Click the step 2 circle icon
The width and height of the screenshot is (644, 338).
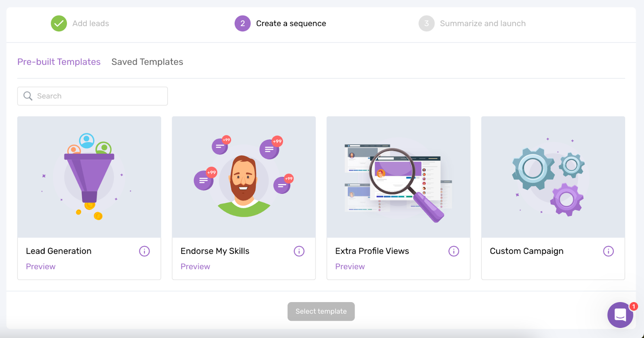(242, 23)
